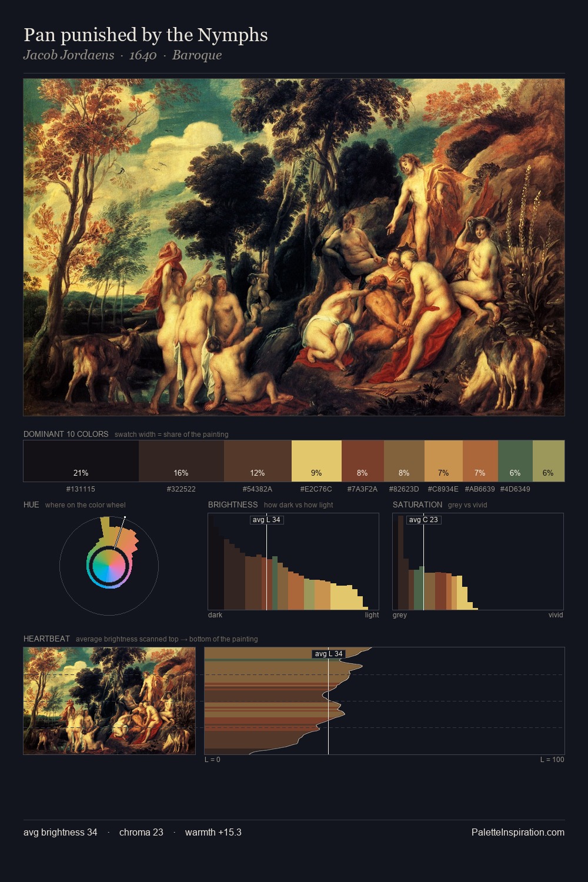
Task: Click 'how dark vs how light' caption
Action: coord(299,505)
